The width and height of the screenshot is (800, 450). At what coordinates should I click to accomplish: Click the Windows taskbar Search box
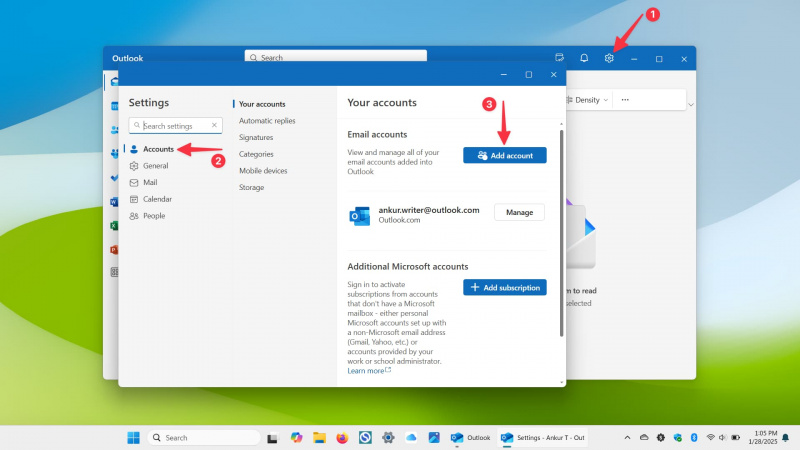[x=204, y=438]
